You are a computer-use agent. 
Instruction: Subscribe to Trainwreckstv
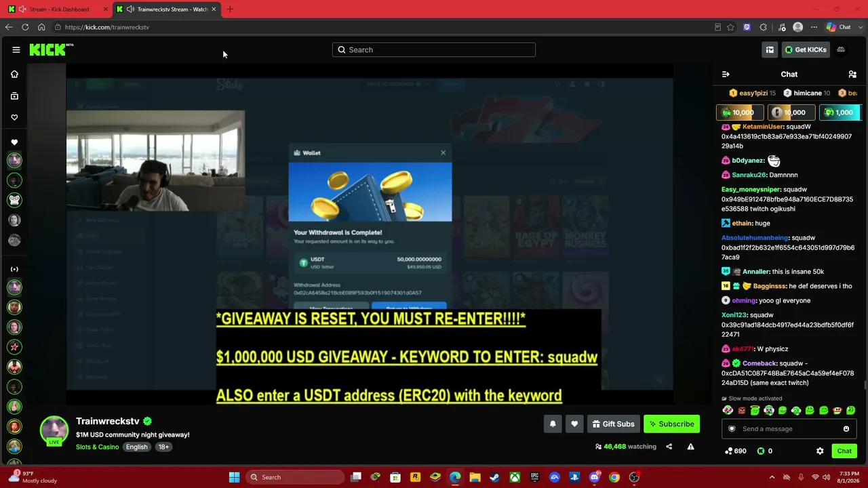click(x=671, y=424)
